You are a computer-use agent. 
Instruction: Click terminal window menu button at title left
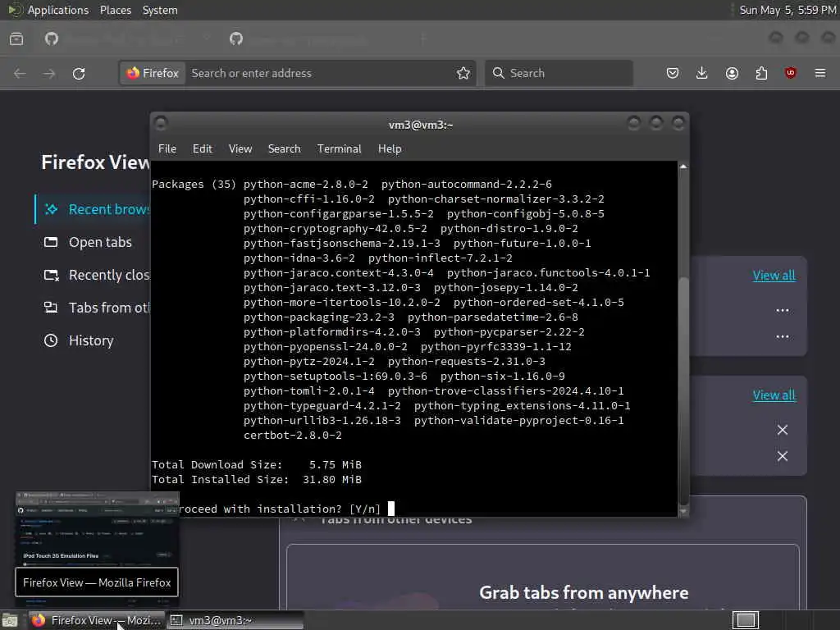point(161,124)
